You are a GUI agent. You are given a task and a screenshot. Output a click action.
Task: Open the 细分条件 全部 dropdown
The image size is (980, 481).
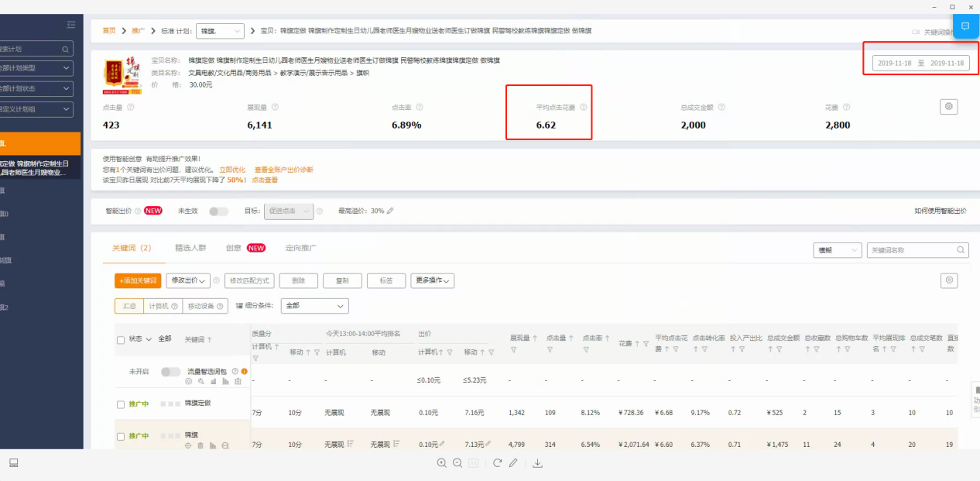point(314,306)
